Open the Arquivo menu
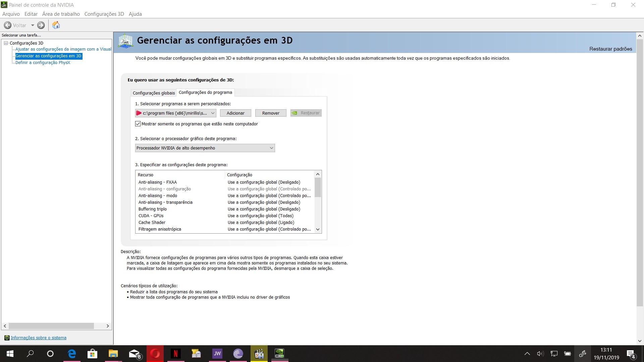Image resolution: width=644 pixels, height=362 pixels. [x=11, y=14]
